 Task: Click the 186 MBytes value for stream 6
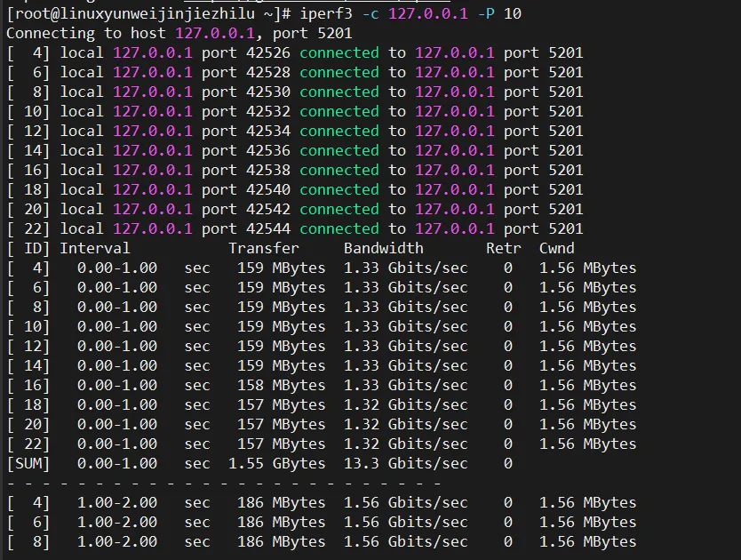[281, 522]
